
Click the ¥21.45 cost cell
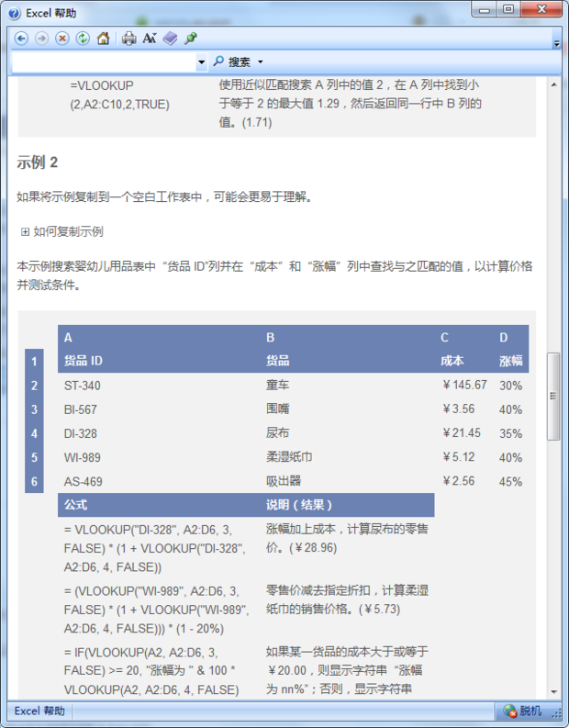coord(462,433)
